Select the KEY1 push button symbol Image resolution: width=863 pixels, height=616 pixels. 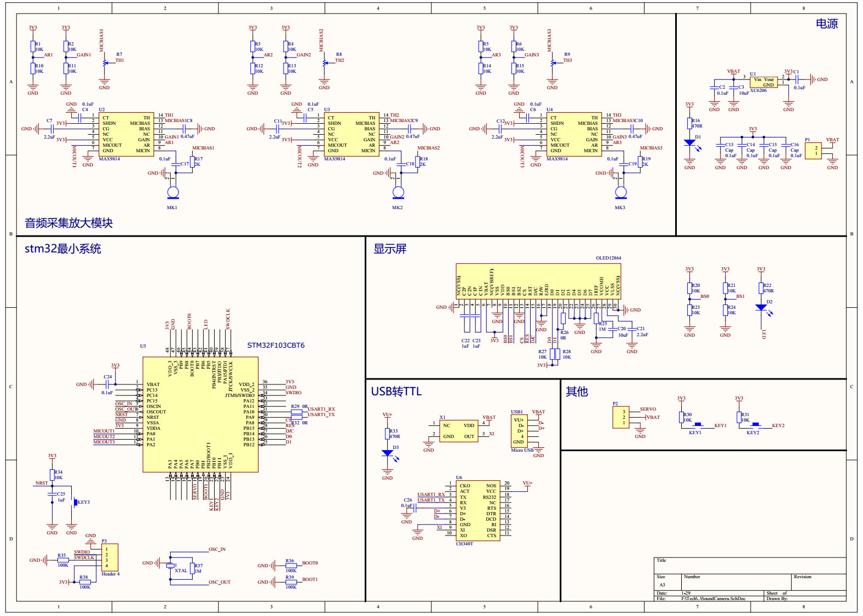(x=698, y=425)
